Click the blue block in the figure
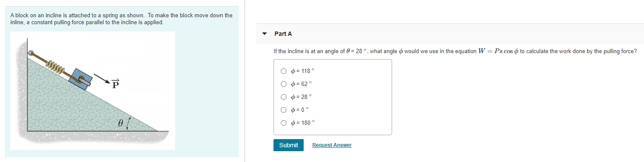This screenshot has height=162, width=644. click(82, 79)
